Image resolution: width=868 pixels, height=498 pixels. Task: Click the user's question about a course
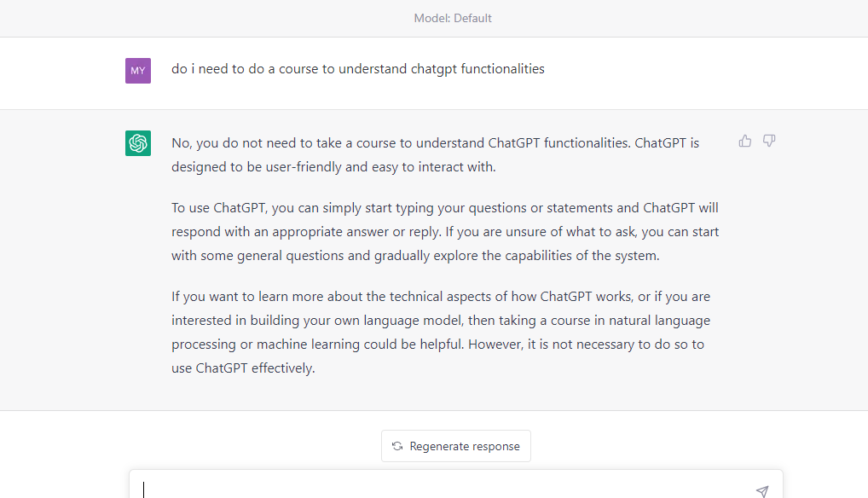pos(358,69)
